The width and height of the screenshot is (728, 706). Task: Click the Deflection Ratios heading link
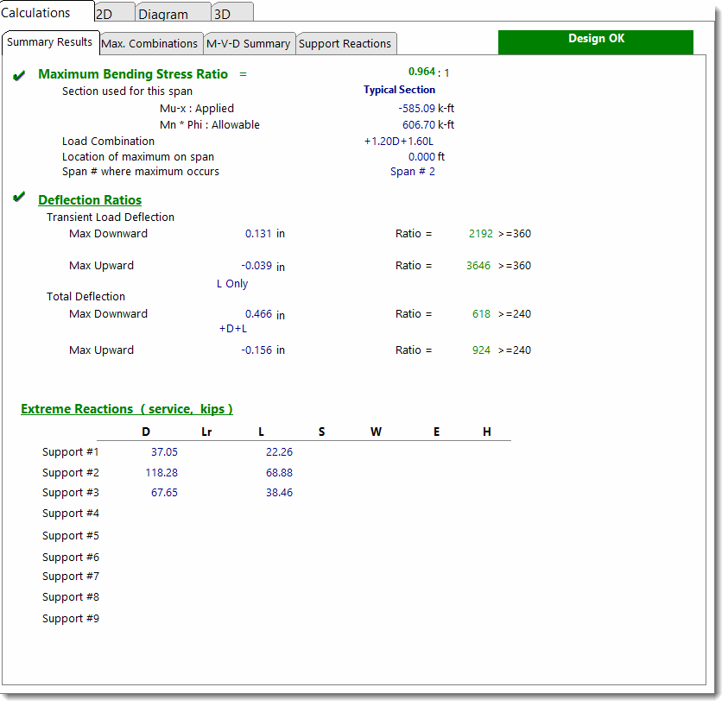tap(90, 200)
